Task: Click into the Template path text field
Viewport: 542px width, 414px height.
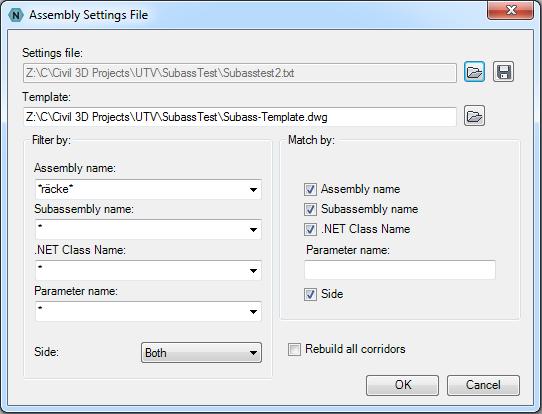Action: point(240,117)
